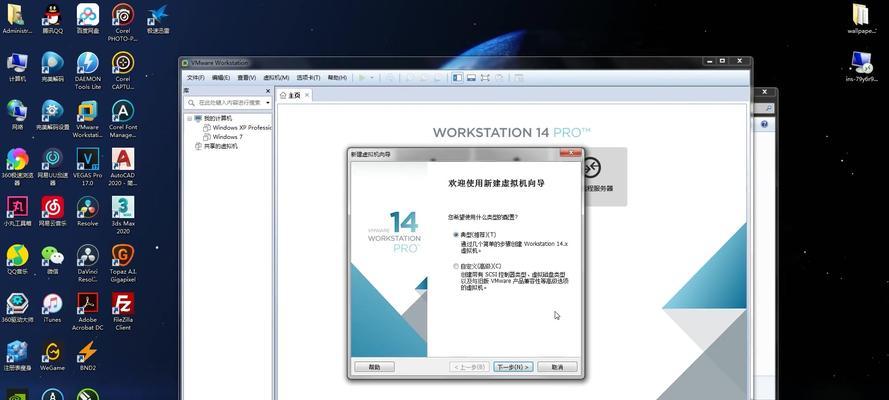Open the FileZilla Client desktop icon
This screenshot has width=889, height=400.
pyautogui.click(x=122, y=312)
